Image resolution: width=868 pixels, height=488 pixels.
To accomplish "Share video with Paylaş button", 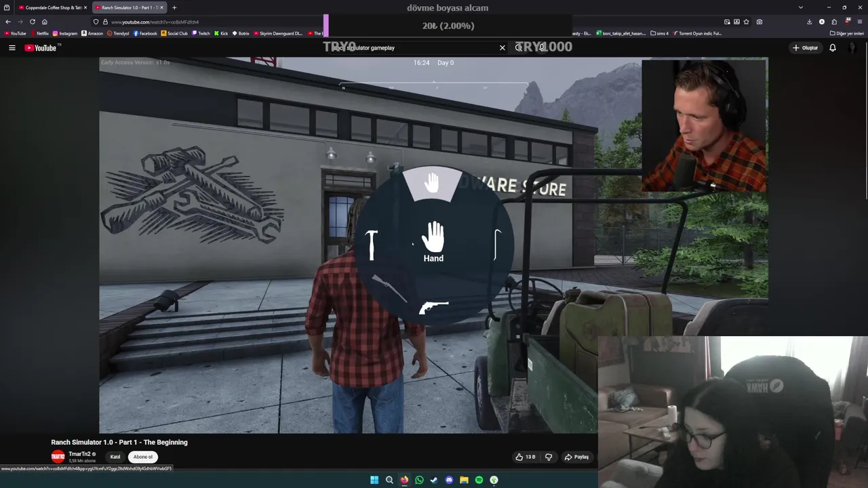I will tap(577, 457).
